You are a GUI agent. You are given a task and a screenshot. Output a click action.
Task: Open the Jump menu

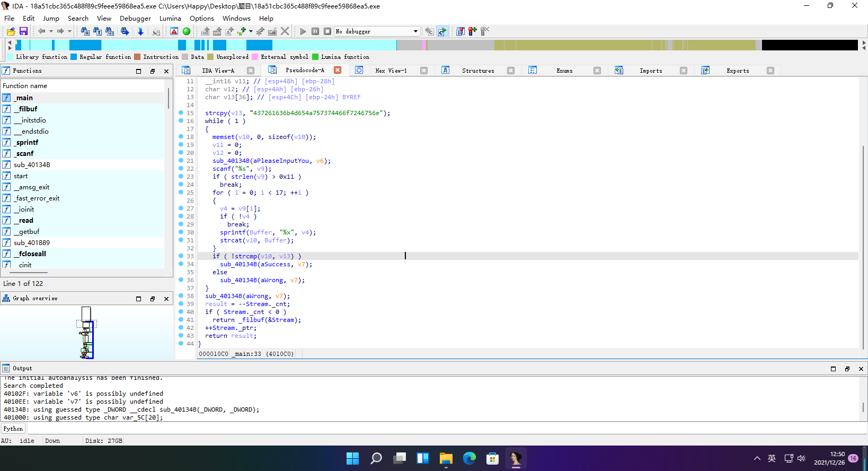(51, 18)
